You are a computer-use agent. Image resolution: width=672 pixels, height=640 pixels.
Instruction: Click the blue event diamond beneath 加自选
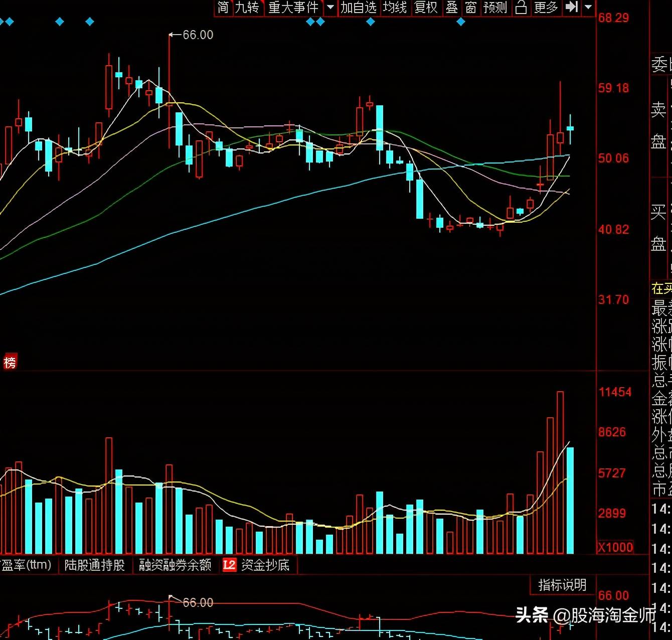pyautogui.click(x=371, y=22)
